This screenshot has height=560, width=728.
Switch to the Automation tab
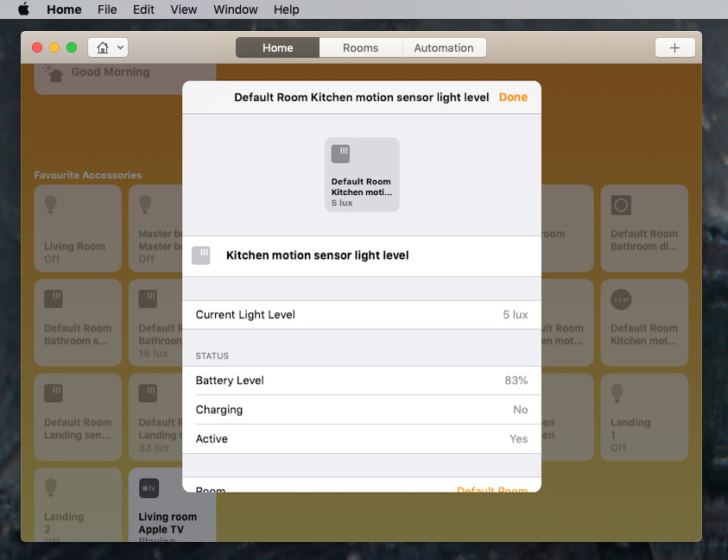(x=444, y=47)
